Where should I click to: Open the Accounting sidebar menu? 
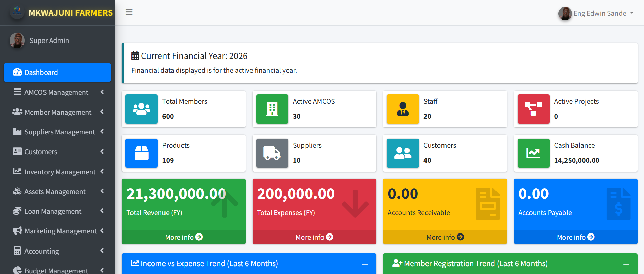(x=57, y=251)
